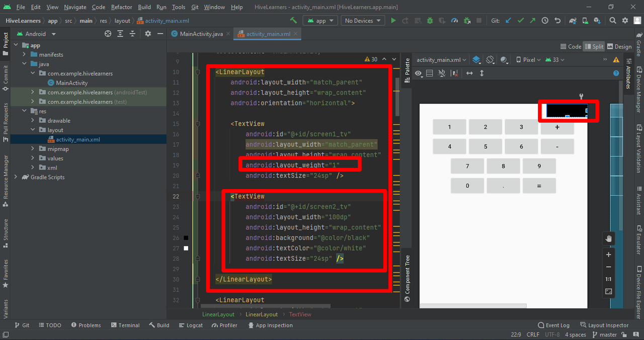Click the Git push arrow icon

(x=532, y=21)
